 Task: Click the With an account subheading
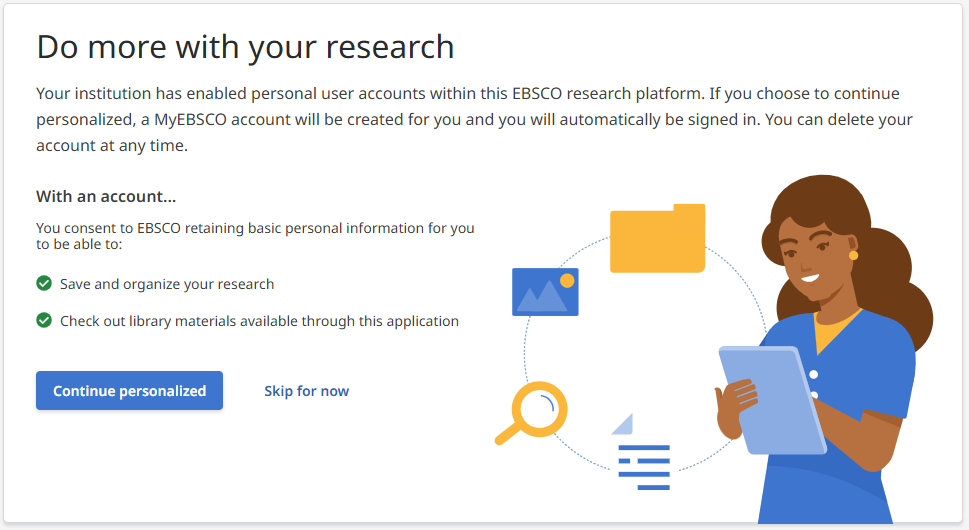tap(106, 197)
